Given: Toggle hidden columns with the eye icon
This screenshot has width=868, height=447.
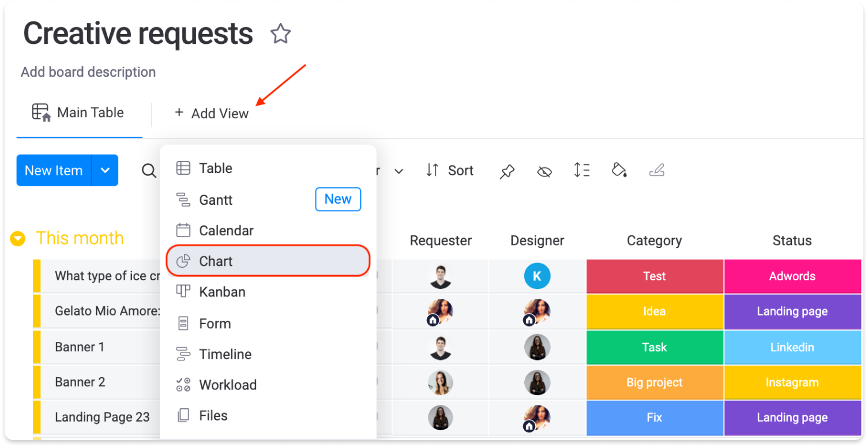Looking at the screenshot, I should (544, 171).
